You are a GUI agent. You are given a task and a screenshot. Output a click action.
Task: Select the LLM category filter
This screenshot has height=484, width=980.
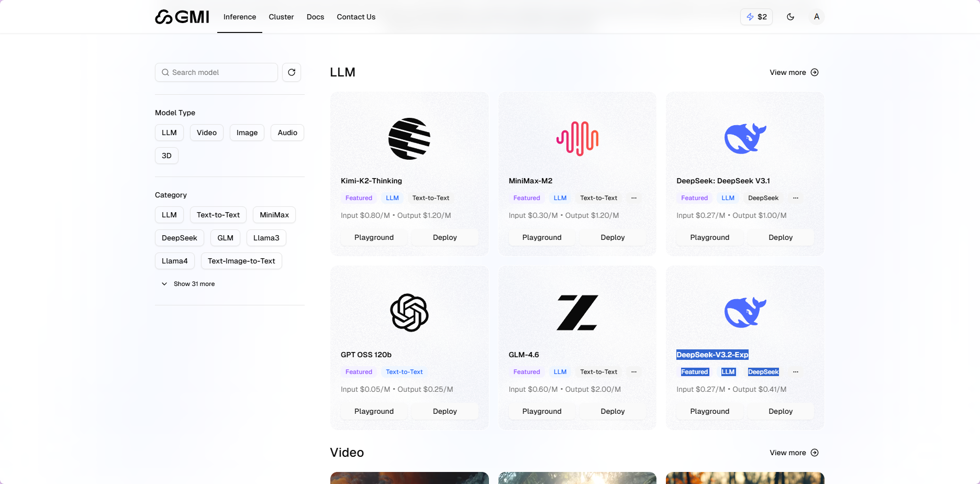click(x=169, y=215)
